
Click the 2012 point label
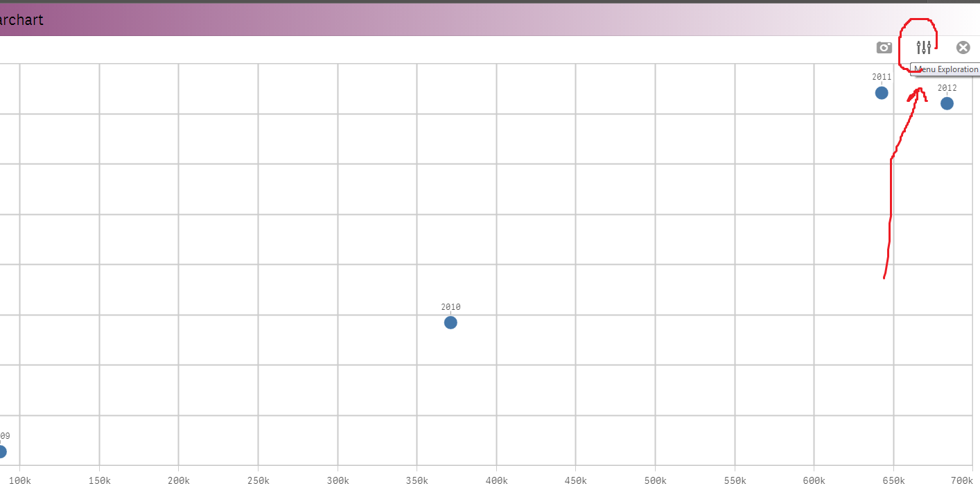coord(947,88)
